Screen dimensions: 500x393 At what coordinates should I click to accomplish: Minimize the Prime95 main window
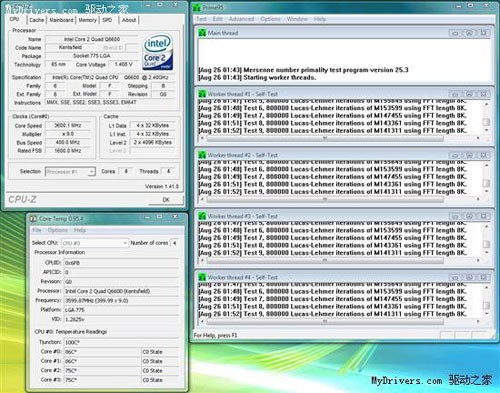pyautogui.click(x=459, y=6)
